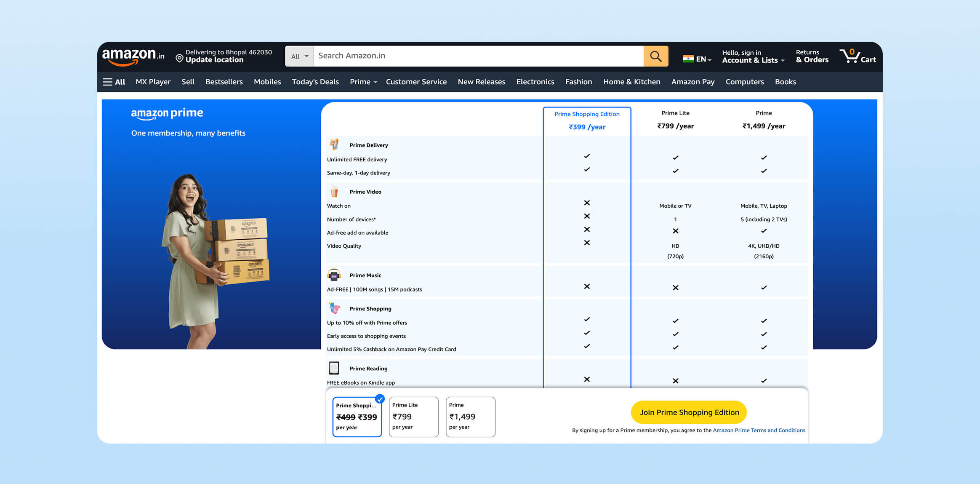Image resolution: width=980 pixels, height=484 pixels.
Task: Select the Prime ₹1,499 plan card
Action: [470, 417]
